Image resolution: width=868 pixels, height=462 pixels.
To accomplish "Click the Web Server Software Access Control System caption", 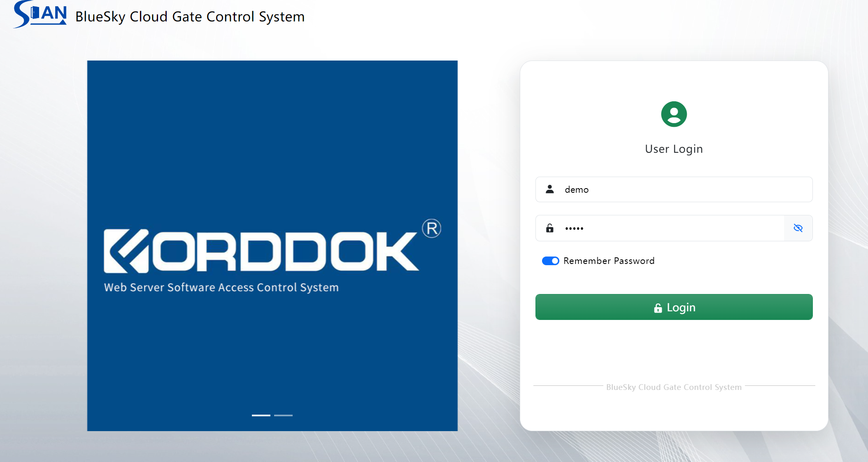I will pos(221,287).
